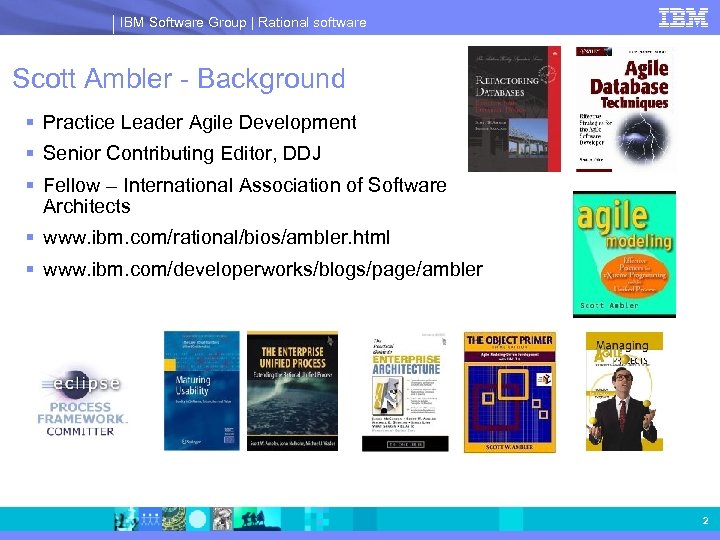Click the 'IBM Software Group | Rational software' header
The image size is (720, 540).
[243, 22]
